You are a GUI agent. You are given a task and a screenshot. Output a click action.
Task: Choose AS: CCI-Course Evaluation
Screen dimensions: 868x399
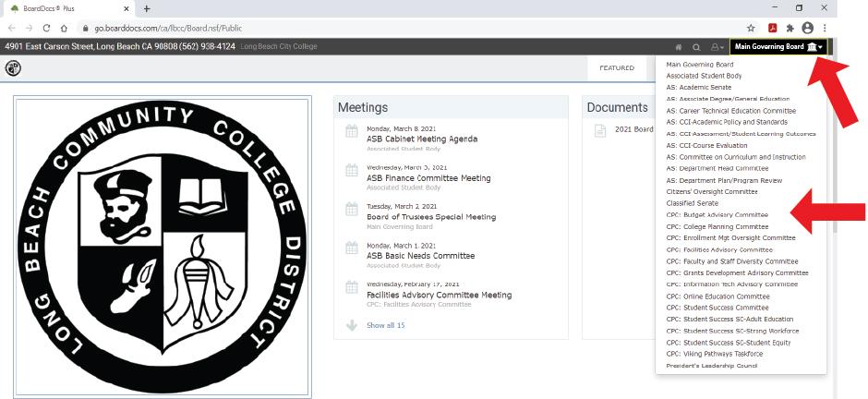point(706,146)
